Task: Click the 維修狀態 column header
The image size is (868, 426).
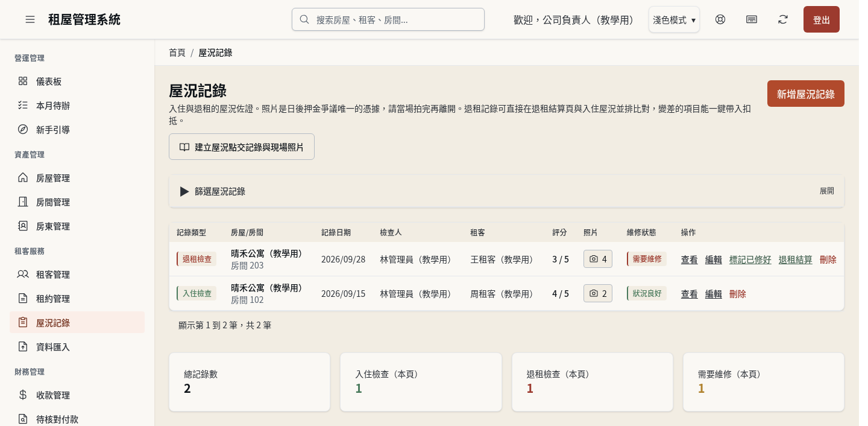Action: tap(641, 232)
